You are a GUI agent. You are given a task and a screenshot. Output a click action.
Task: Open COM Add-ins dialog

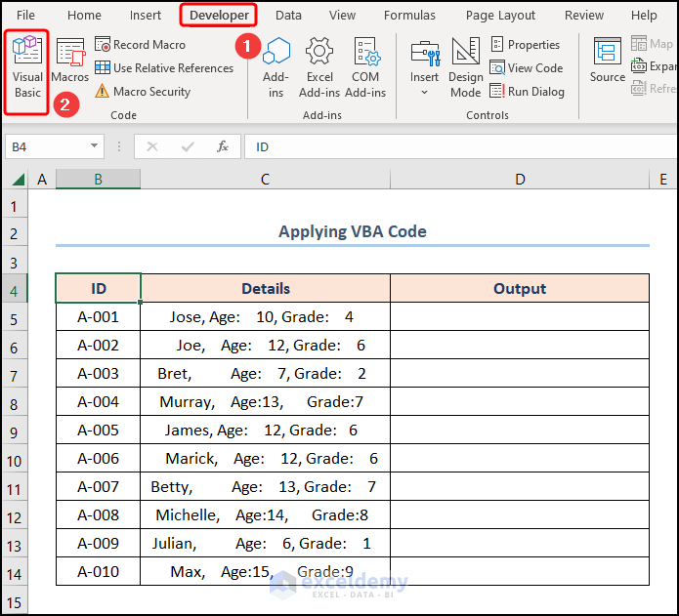point(365,68)
